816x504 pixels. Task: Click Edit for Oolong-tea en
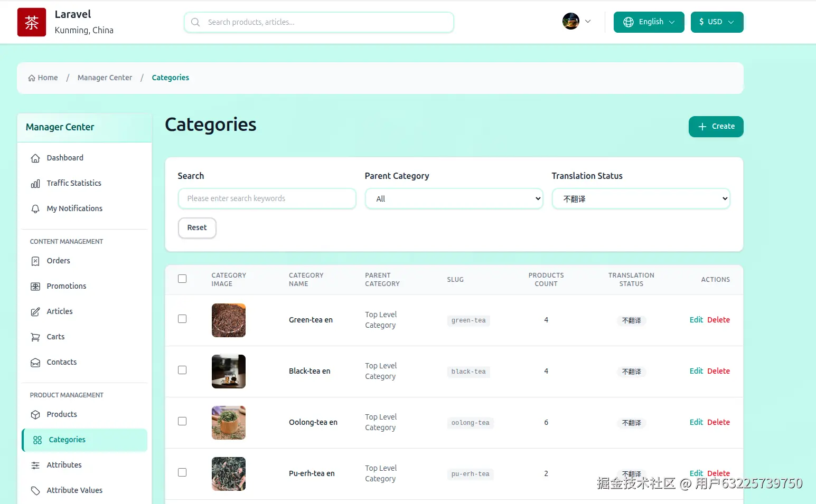(696, 422)
